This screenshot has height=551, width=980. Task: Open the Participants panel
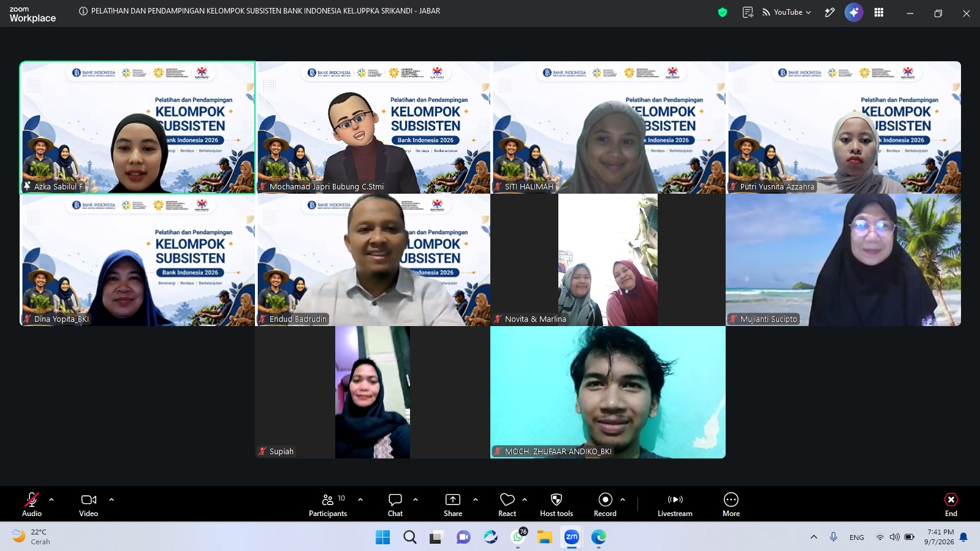tap(328, 504)
